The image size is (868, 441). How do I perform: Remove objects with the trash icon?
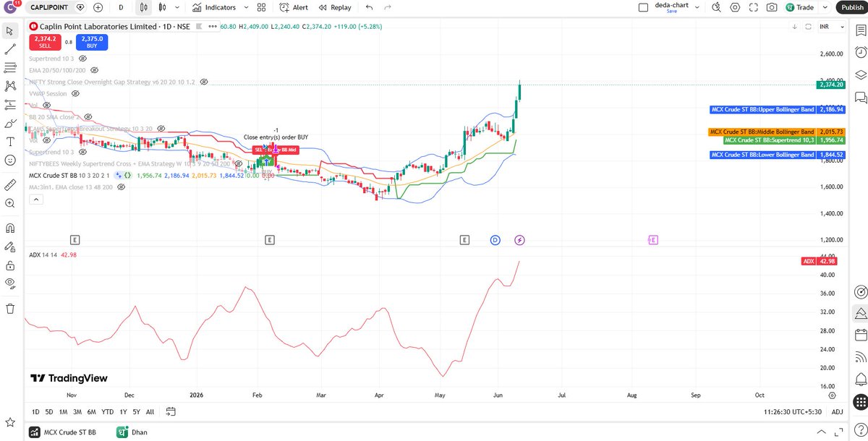coord(10,309)
